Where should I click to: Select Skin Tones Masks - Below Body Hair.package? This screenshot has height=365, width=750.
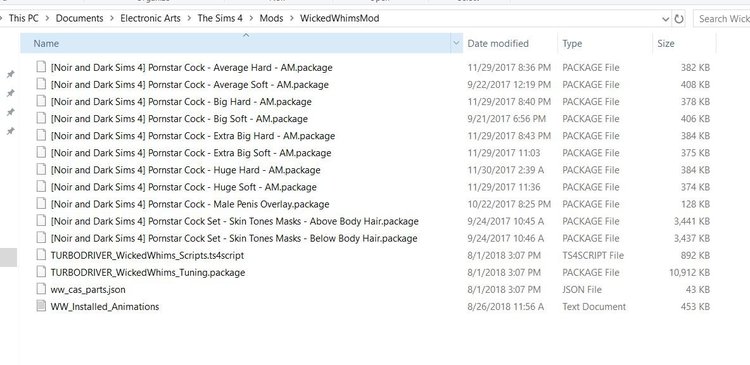point(234,238)
